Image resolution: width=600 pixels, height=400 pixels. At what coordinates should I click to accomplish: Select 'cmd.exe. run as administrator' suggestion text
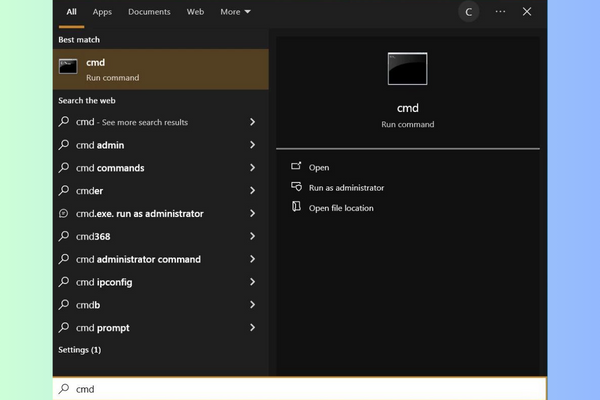(140, 214)
